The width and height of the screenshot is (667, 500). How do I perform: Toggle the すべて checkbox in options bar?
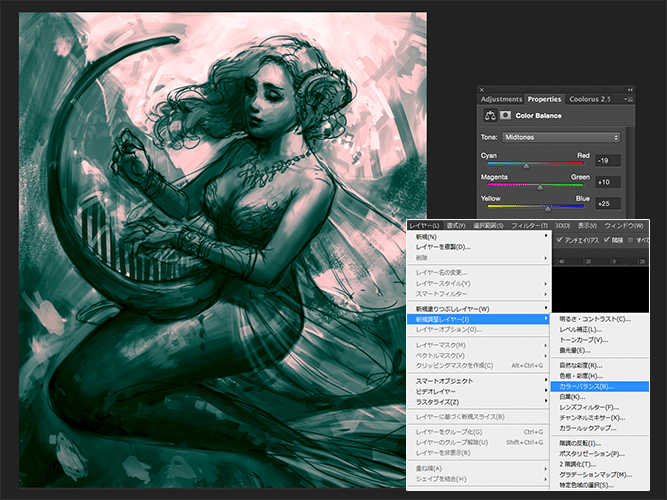click(631, 240)
